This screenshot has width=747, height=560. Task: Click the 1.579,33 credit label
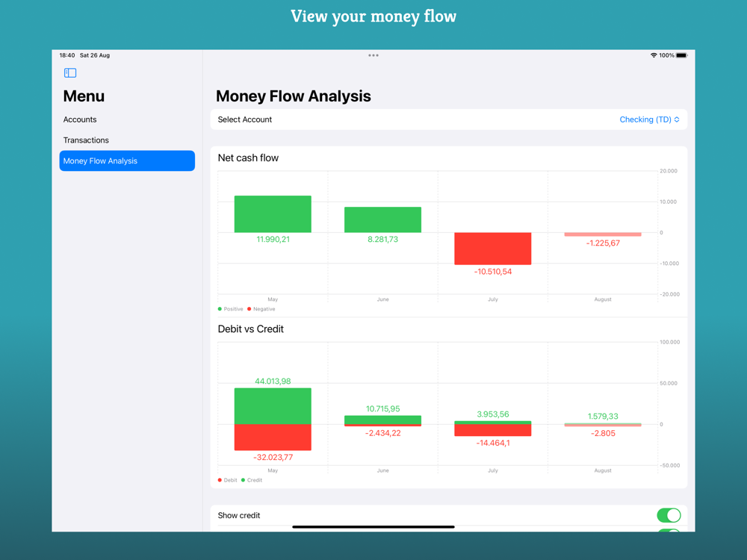pos(603,416)
